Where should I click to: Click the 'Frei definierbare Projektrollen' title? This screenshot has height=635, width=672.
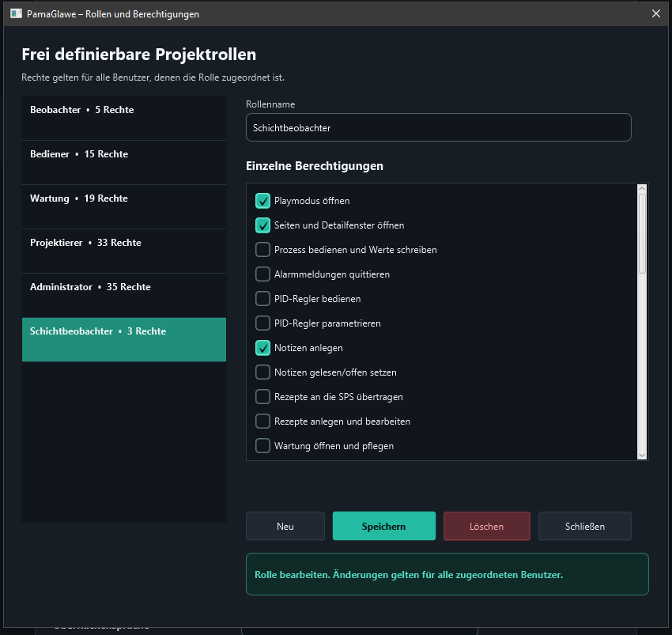pos(139,55)
